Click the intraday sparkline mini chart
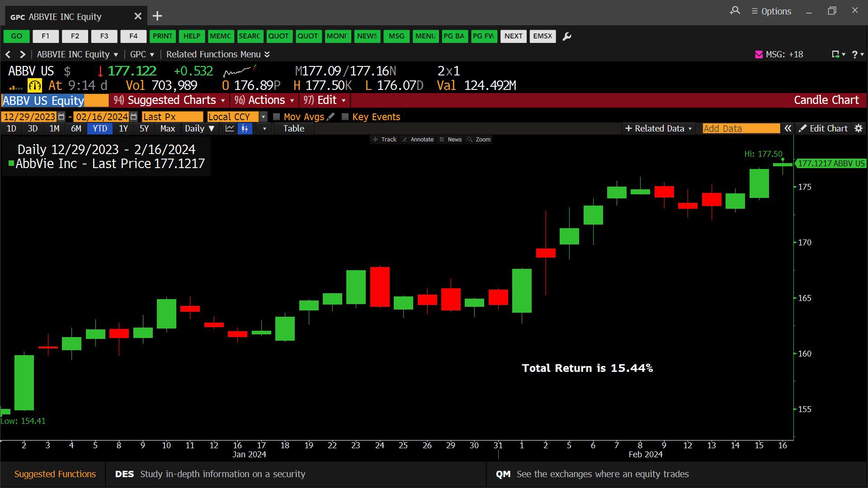Screen dimensions: 868x488 (240, 70)
